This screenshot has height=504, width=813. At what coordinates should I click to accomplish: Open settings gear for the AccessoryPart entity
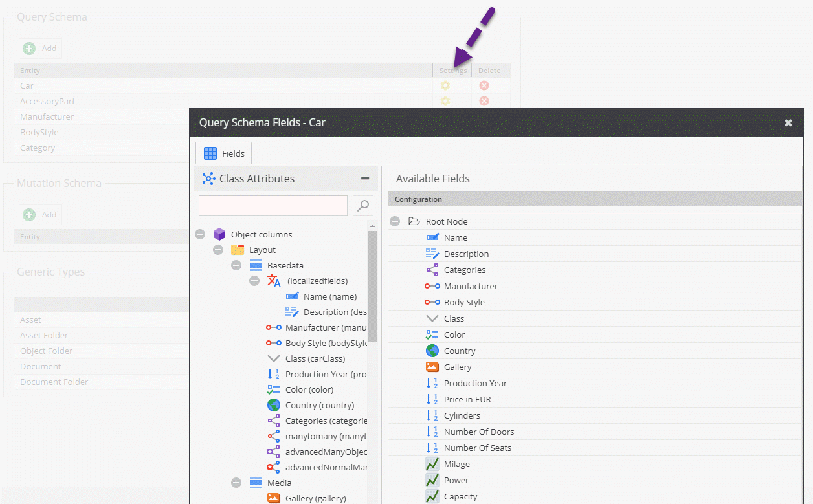tap(445, 101)
